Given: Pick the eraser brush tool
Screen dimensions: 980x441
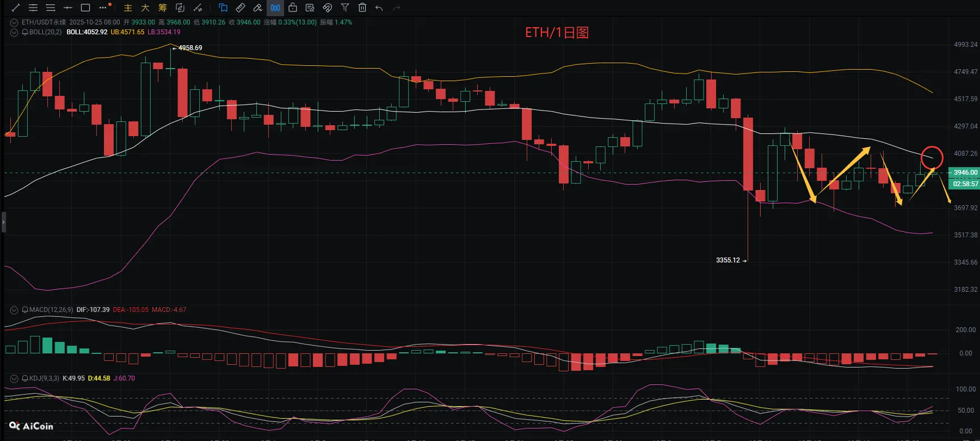Looking at the screenshot, I should [258, 8].
